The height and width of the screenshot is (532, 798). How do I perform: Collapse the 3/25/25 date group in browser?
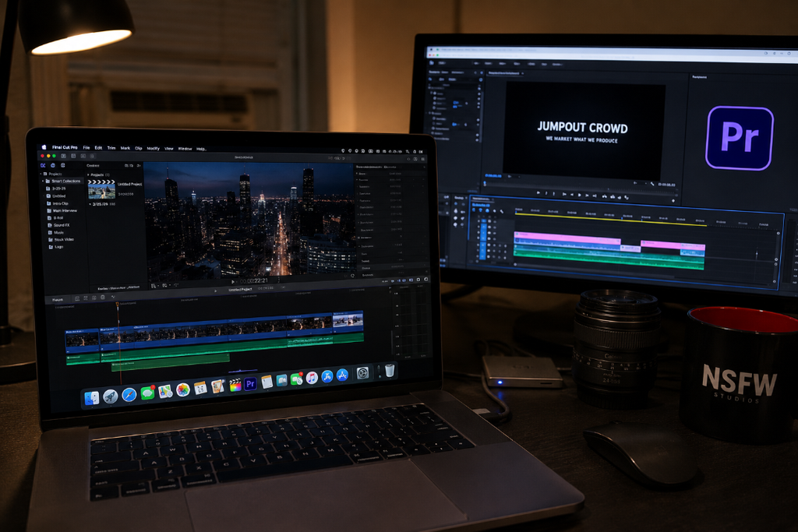pyautogui.click(x=90, y=204)
